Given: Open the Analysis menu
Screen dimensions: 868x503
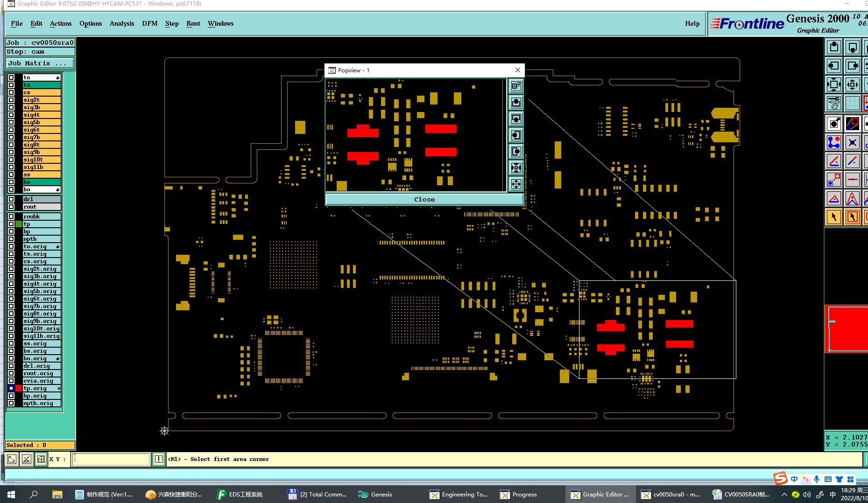Looking at the screenshot, I should 122,23.
